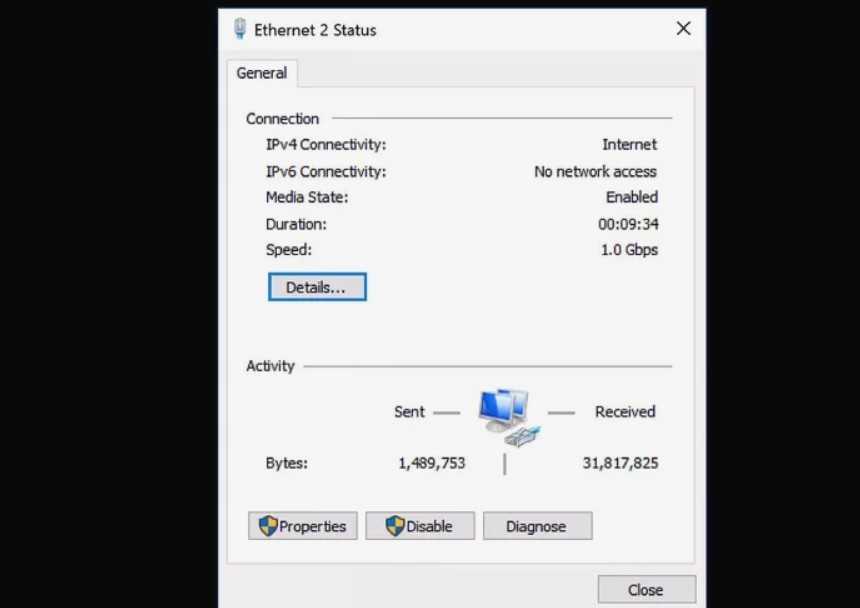
Task: Click the Speed value 1.0 Gbps
Action: 629,250
